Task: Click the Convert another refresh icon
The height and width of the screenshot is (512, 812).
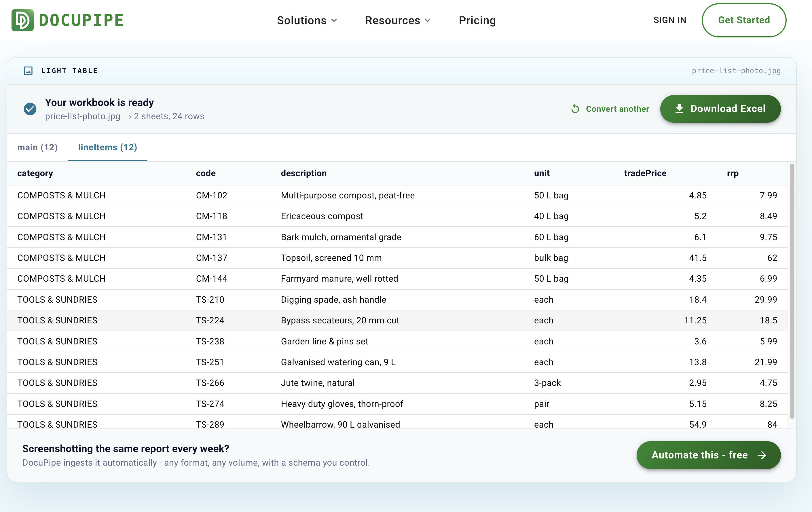Action: click(575, 109)
